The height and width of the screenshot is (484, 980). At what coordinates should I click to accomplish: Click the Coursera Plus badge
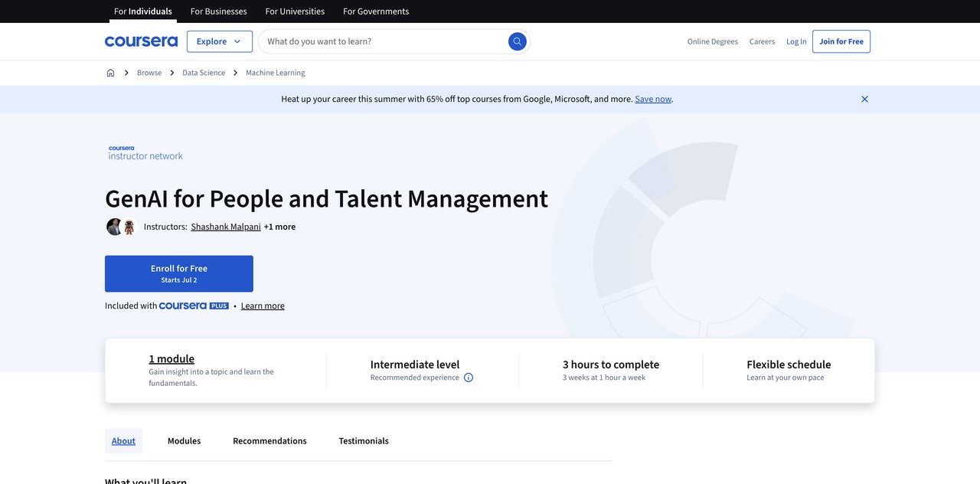[194, 306]
